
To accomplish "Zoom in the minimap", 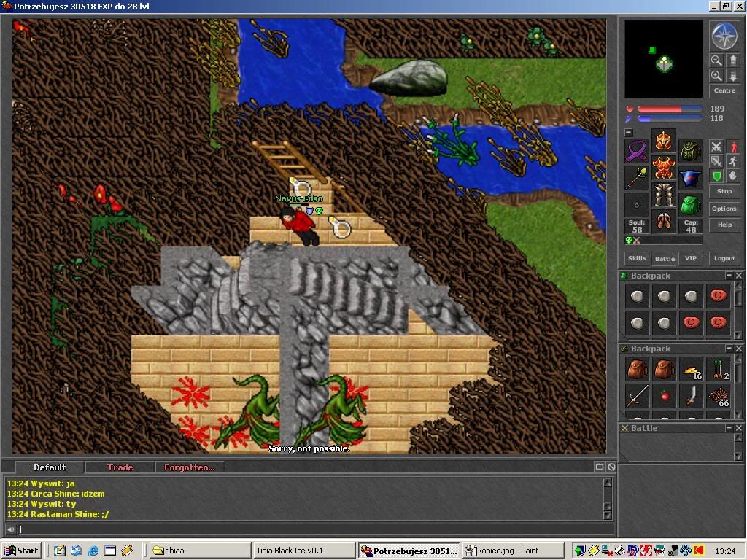I will [716, 76].
